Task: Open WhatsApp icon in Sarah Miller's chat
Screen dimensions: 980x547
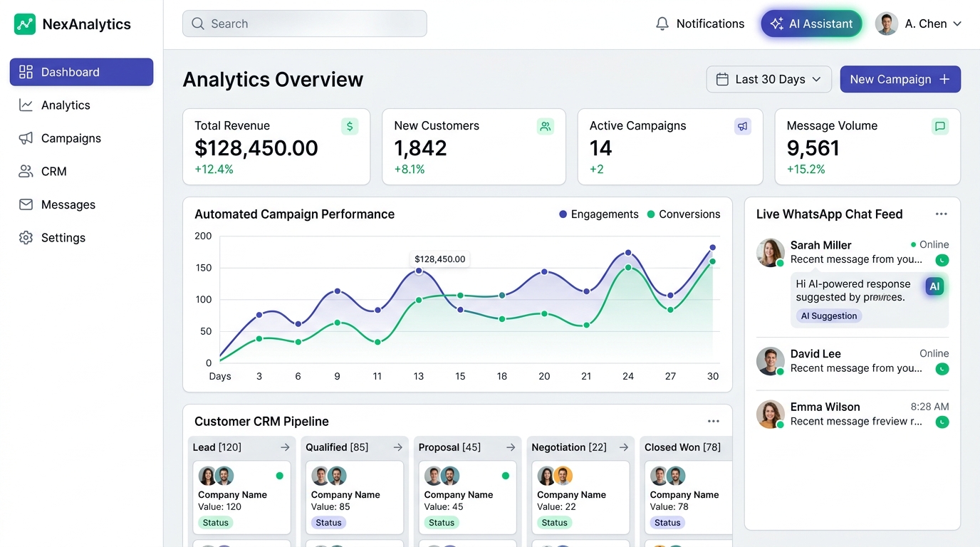Action: tap(942, 261)
